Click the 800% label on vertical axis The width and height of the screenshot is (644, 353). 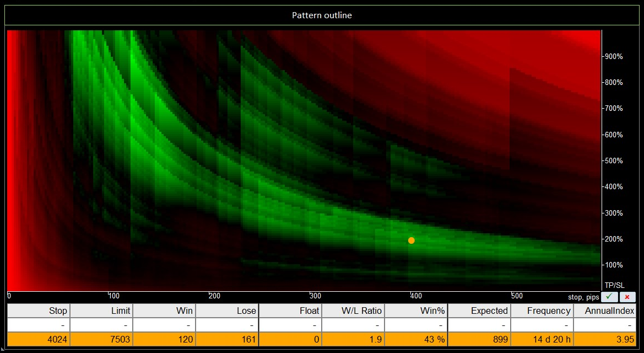614,82
